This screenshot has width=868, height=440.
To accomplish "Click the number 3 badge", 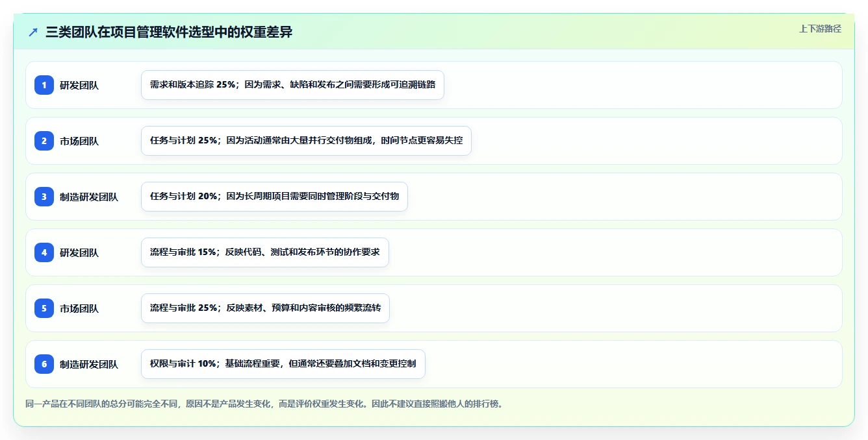I will (x=44, y=197).
